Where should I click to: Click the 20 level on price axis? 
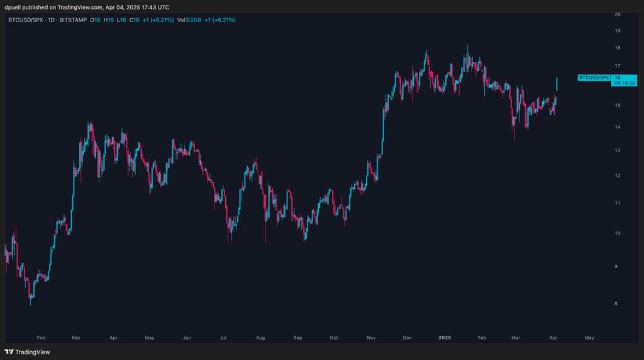618,14
